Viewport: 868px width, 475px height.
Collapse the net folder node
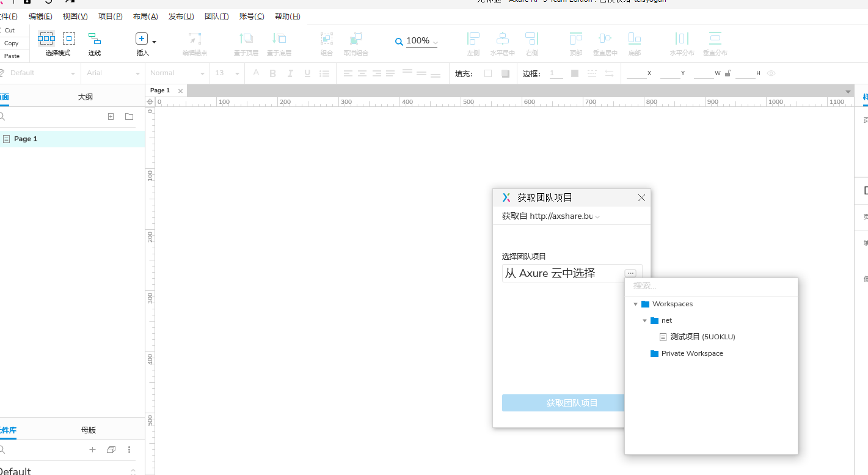644,320
